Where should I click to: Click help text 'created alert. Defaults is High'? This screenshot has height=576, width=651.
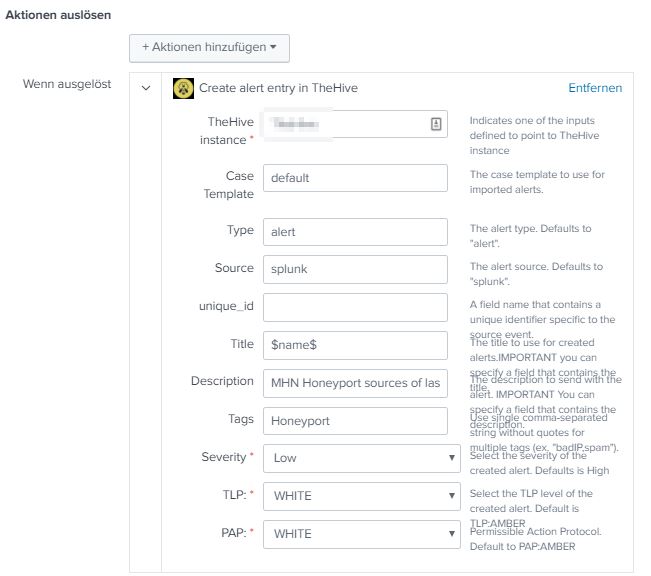539,471
